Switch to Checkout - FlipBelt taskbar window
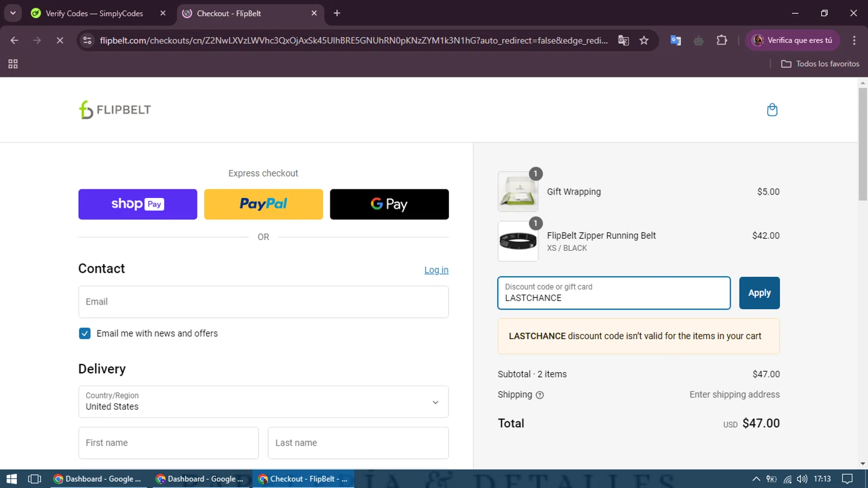 coord(303,479)
